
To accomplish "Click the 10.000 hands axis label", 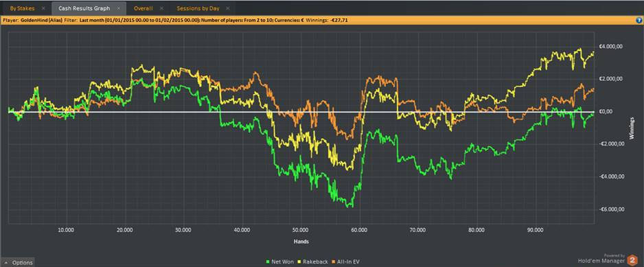I will (66, 231).
